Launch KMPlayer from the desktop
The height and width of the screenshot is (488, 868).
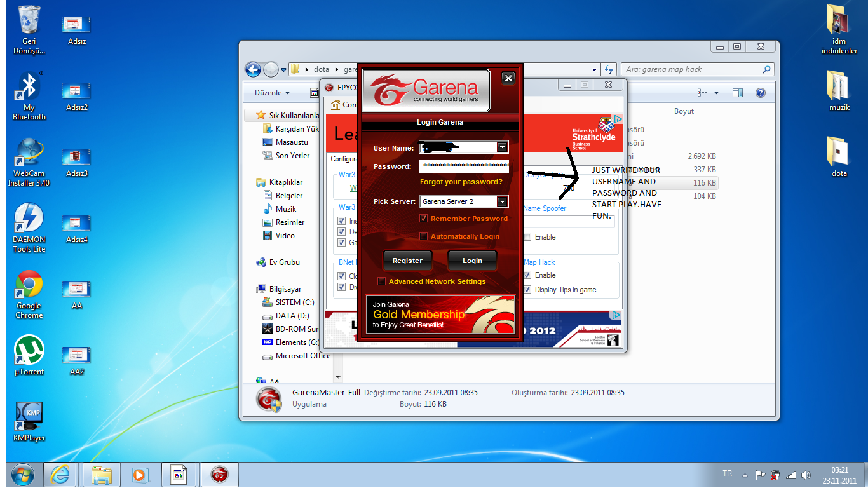coord(29,421)
